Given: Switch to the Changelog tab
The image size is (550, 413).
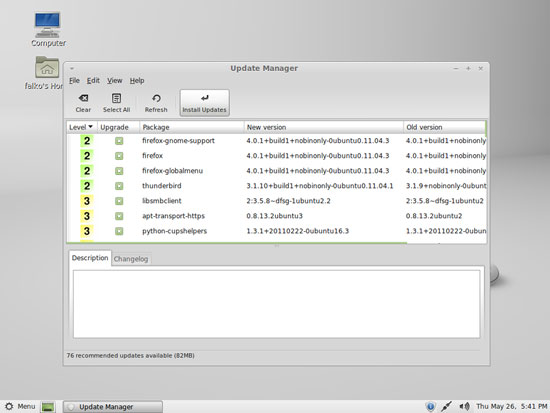Looking at the screenshot, I should 131,259.
